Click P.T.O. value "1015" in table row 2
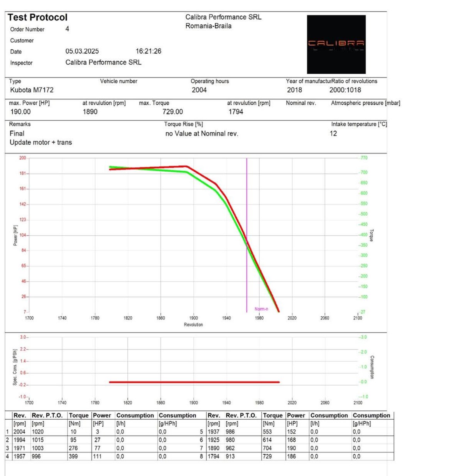This screenshot has width=463, height=476. [x=37, y=440]
